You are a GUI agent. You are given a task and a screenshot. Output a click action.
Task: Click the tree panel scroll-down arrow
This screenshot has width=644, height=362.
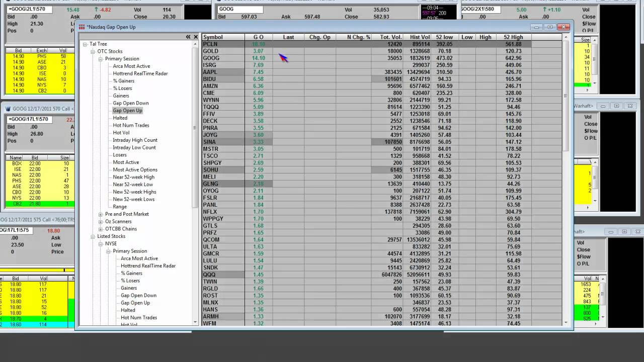[196, 322]
